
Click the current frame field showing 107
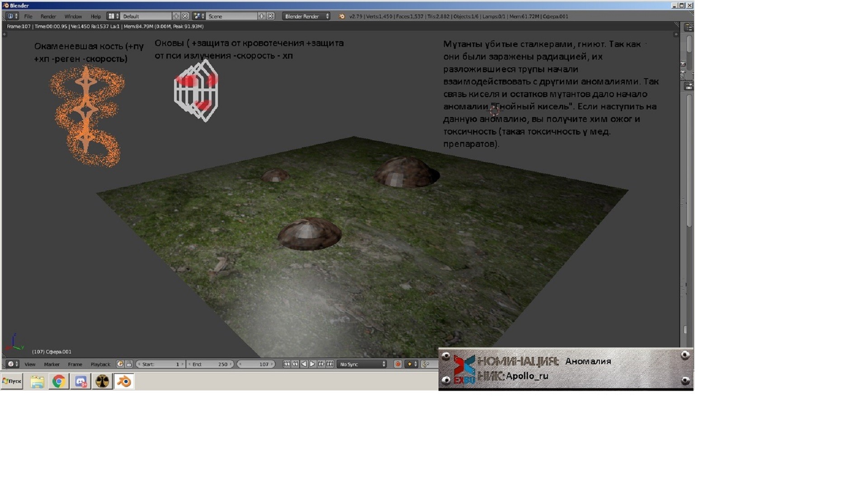coord(256,364)
